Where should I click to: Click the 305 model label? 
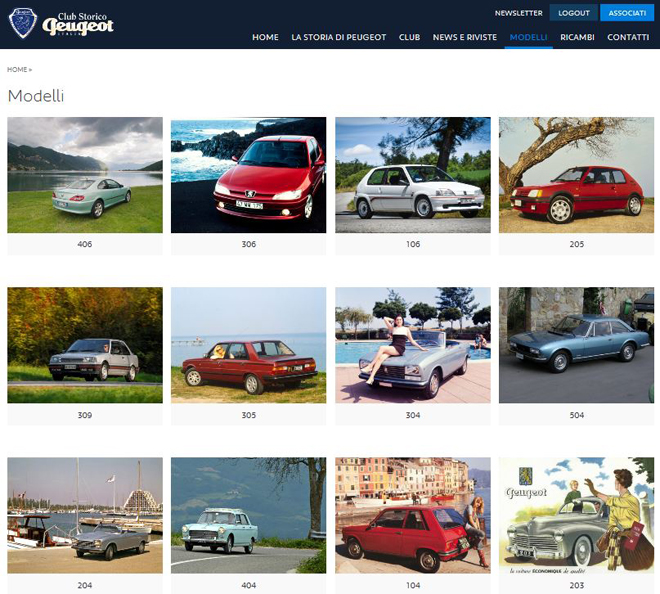(249, 415)
